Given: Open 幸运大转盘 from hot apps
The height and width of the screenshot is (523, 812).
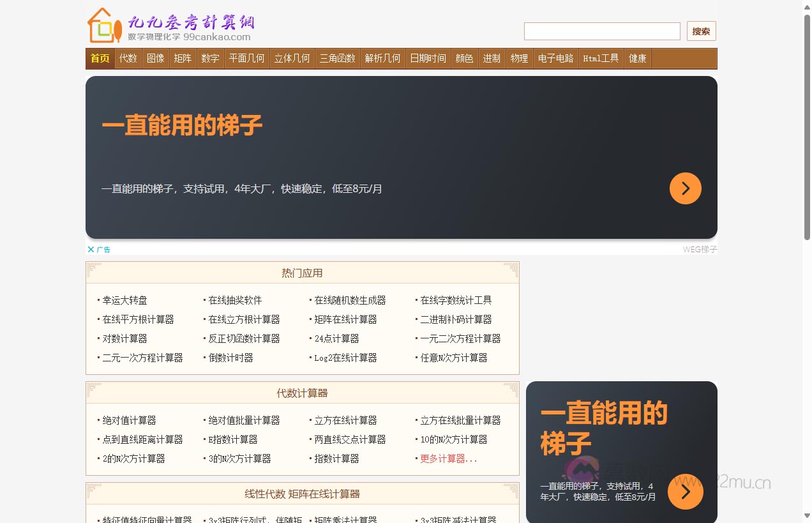Looking at the screenshot, I should point(124,300).
